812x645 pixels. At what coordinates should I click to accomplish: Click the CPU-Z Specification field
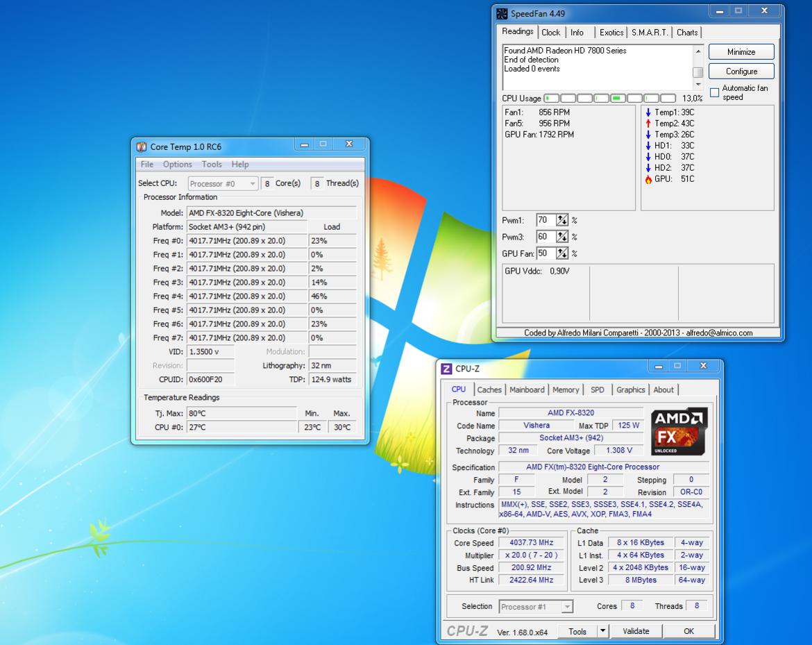point(603,467)
